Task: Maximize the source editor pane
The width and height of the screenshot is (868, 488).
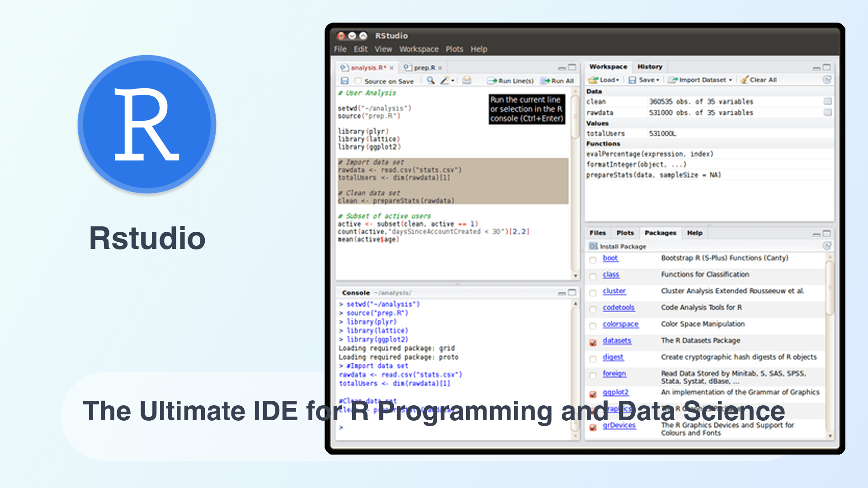Action: 572,67
